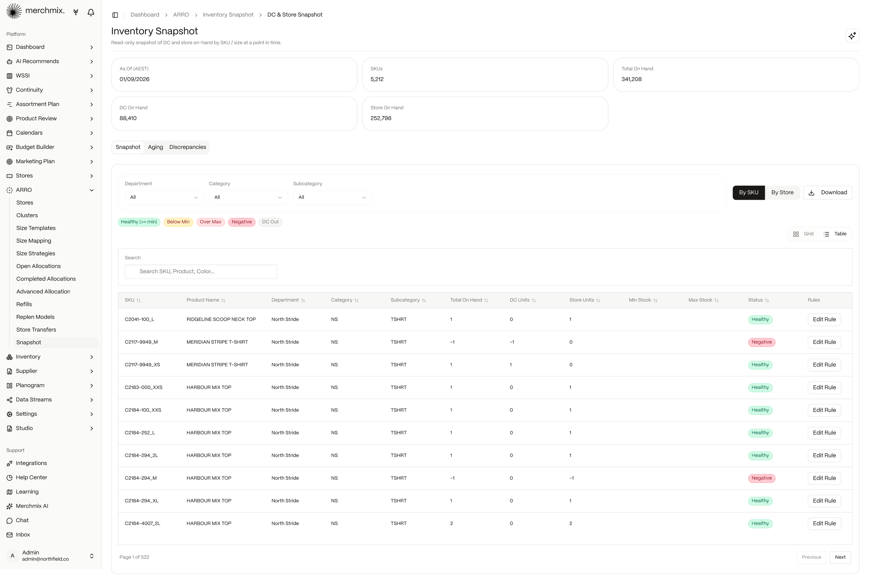Click the Settings gear icon
Screen dimensions: 869x588
click(x=10, y=414)
